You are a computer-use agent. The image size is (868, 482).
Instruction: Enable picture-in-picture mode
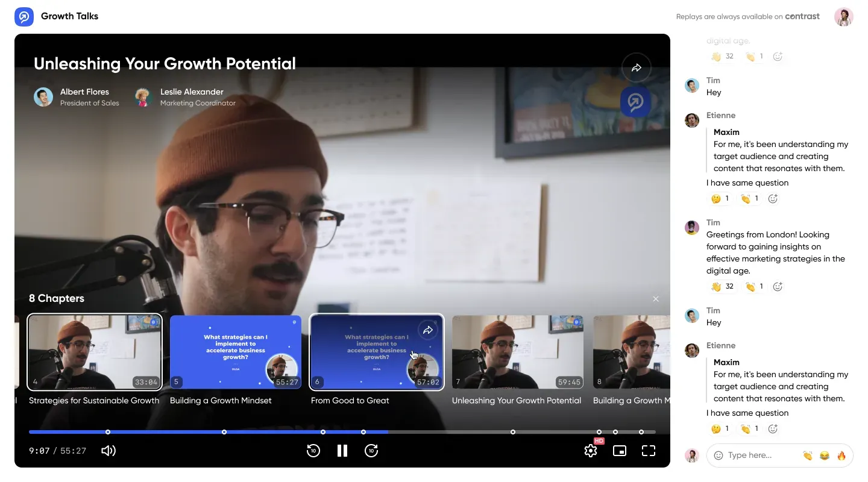pyautogui.click(x=619, y=450)
